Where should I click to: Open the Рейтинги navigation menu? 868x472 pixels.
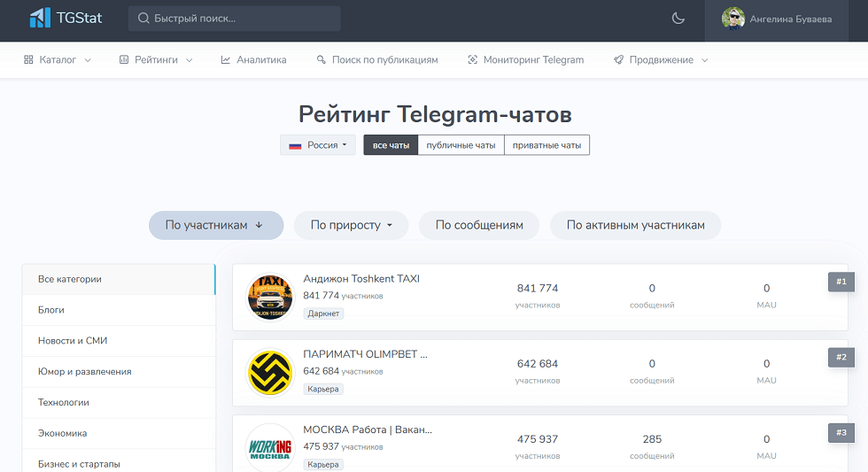click(156, 60)
